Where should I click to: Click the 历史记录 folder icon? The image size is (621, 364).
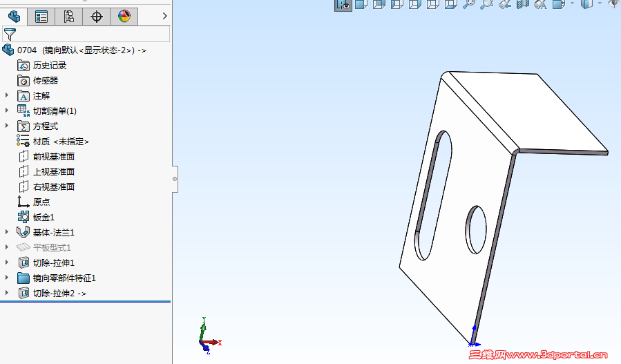pyautogui.click(x=23, y=66)
